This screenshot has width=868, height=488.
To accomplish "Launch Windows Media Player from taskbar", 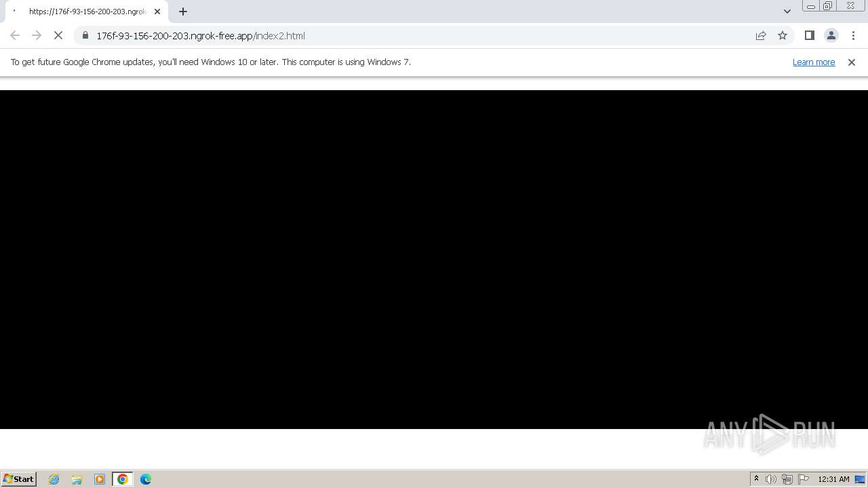I will tap(100, 479).
